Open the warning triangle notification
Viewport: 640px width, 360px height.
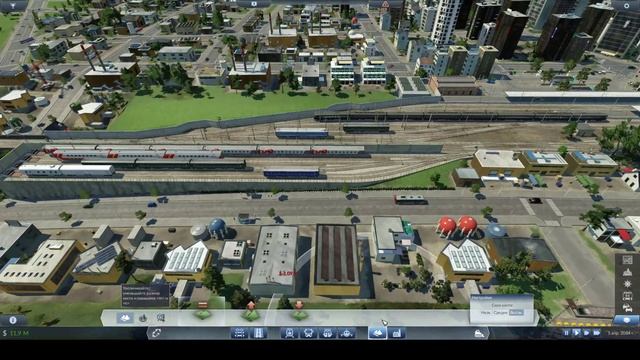click(385, 5)
